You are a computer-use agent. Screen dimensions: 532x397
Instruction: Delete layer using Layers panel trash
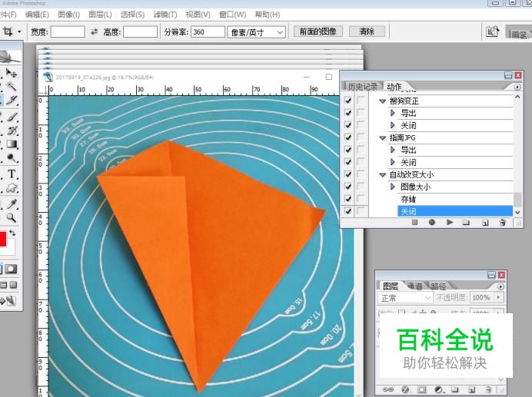click(488, 389)
